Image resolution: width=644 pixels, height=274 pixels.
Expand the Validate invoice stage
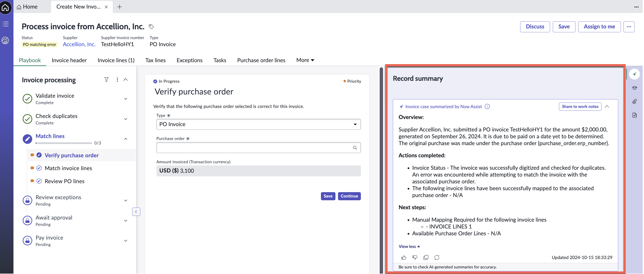(126, 99)
